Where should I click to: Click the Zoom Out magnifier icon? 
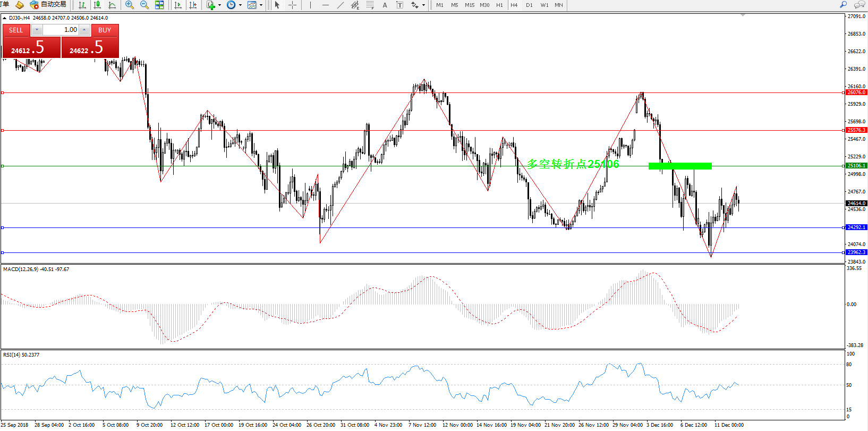pos(144,5)
